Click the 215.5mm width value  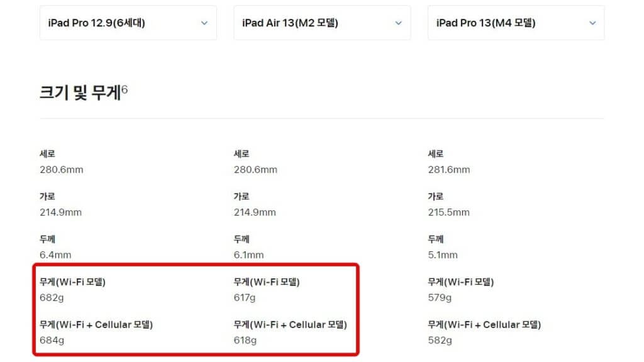pyautogui.click(x=448, y=212)
